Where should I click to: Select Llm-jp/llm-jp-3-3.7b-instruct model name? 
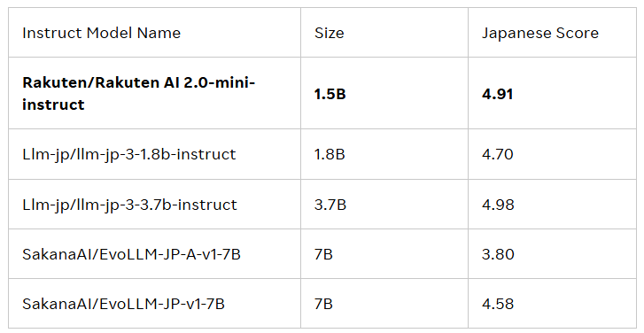(x=129, y=205)
